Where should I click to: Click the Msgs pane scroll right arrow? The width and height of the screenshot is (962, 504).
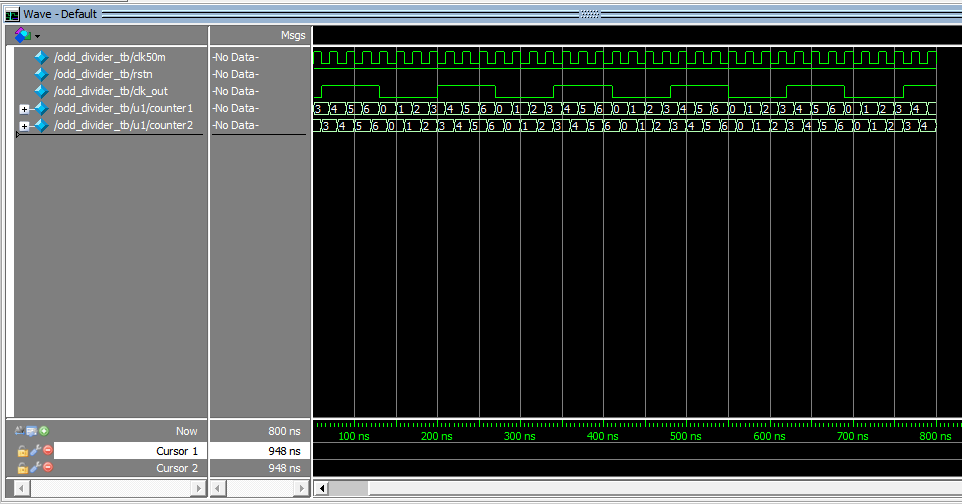click(301, 489)
